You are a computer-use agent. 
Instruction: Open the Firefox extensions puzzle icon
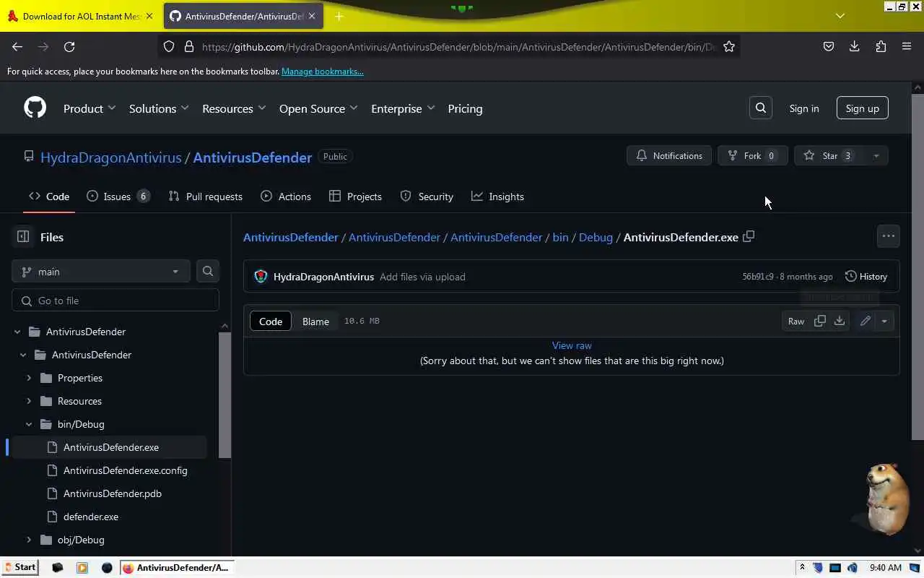(881, 46)
